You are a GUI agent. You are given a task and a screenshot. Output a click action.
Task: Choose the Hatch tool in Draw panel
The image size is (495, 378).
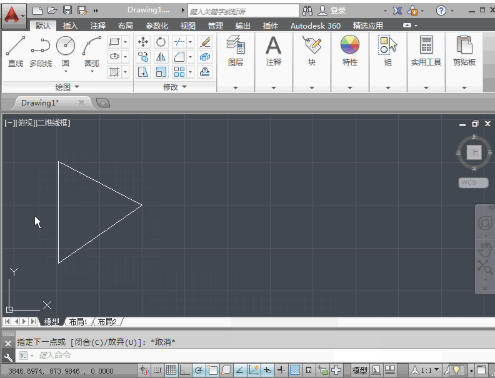pyautogui.click(x=114, y=72)
